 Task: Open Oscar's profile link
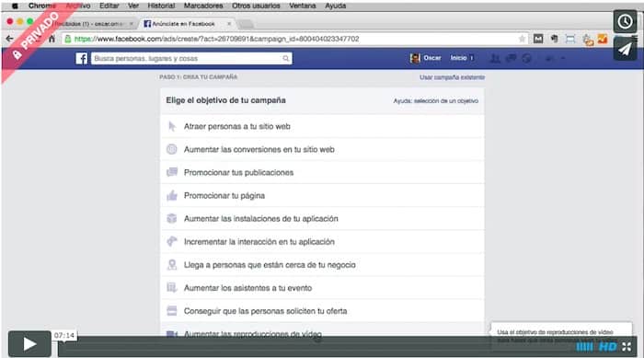tap(426, 58)
